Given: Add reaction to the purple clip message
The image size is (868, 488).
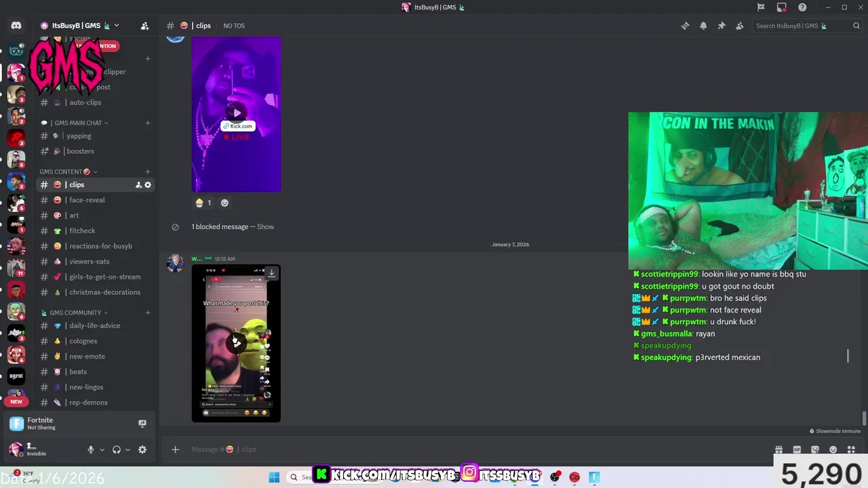Looking at the screenshot, I should tap(224, 203).
